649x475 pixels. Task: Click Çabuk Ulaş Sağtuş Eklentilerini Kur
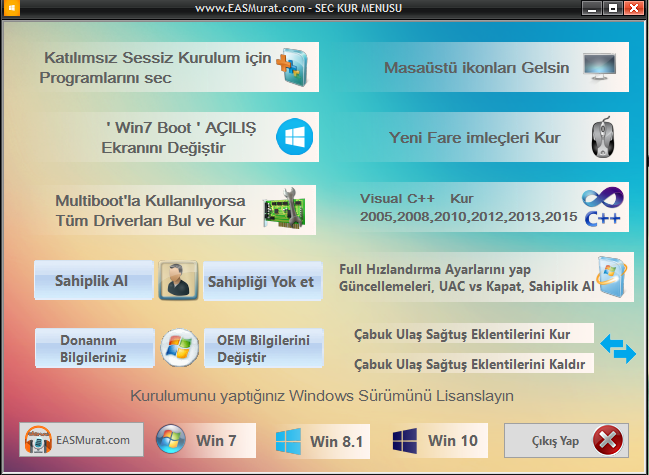point(473,333)
